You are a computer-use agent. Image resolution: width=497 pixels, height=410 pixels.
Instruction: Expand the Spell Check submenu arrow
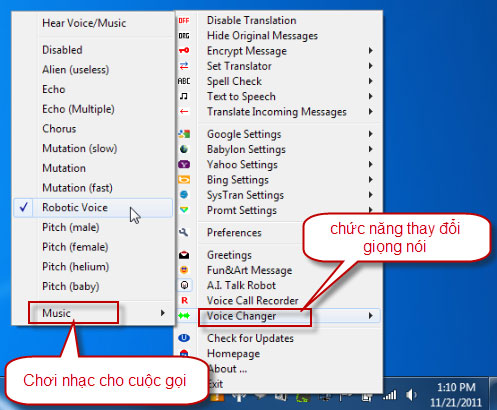pyautogui.click(x=371, y=81)
